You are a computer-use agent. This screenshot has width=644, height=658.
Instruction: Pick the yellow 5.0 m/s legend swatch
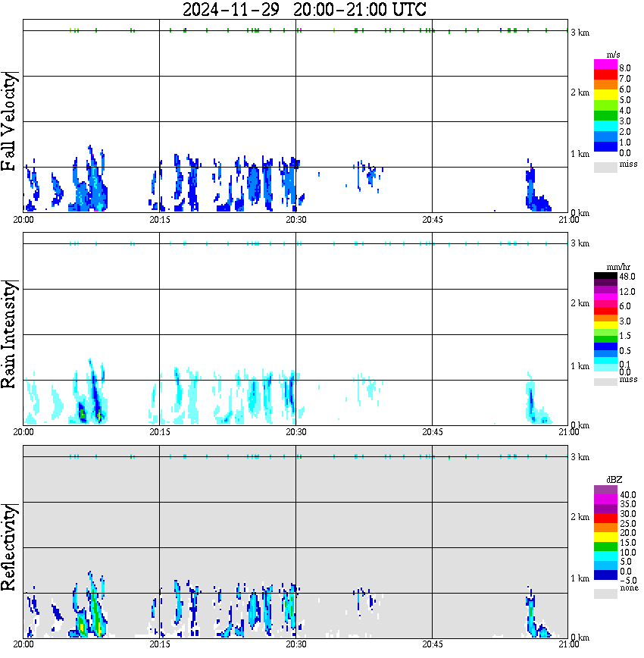pyautogui.click(x=605, y=96)
